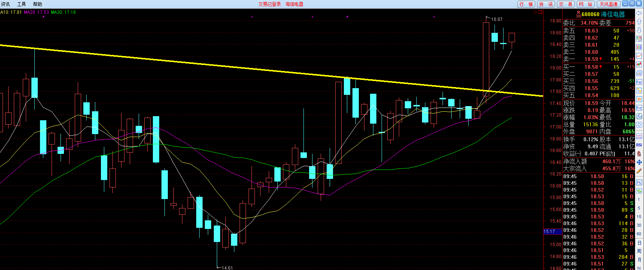Open the 帮助 menu
The image size is (644, 270).
pyautogui.click(x=37, y=4)
